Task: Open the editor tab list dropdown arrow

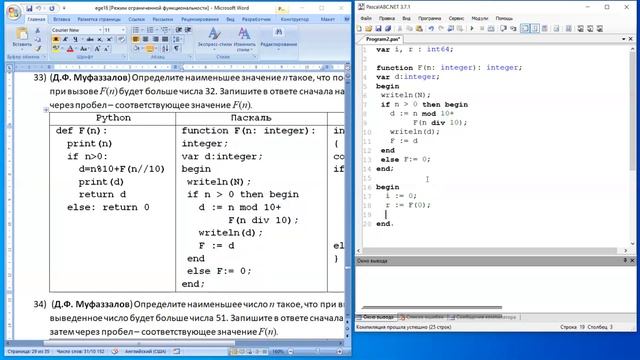Action: coord(624,39)
